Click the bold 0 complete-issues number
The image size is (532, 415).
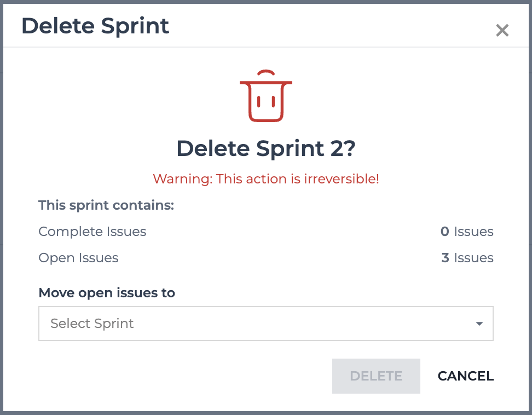444,232
